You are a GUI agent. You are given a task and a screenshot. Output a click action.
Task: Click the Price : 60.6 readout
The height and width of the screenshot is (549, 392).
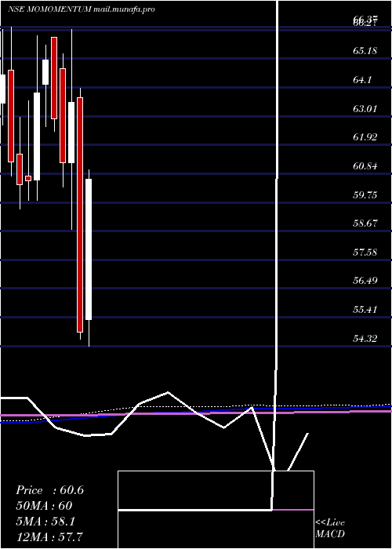click(x=49, y=490)
